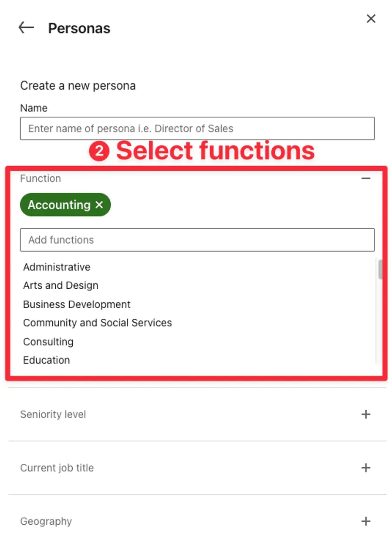This screenshot has width=392, height=543.
Task: Close the Personas panel
Action: click(371, 19)
